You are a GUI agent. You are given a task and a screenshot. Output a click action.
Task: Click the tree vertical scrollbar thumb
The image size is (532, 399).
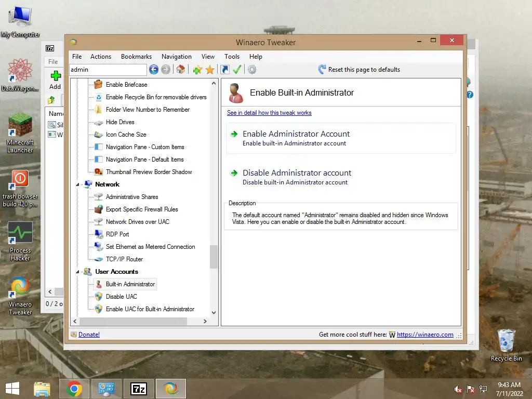pos(214,257)
